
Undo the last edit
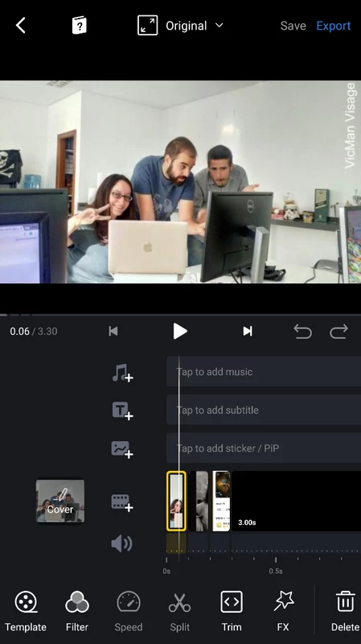[x=303, y=331]
